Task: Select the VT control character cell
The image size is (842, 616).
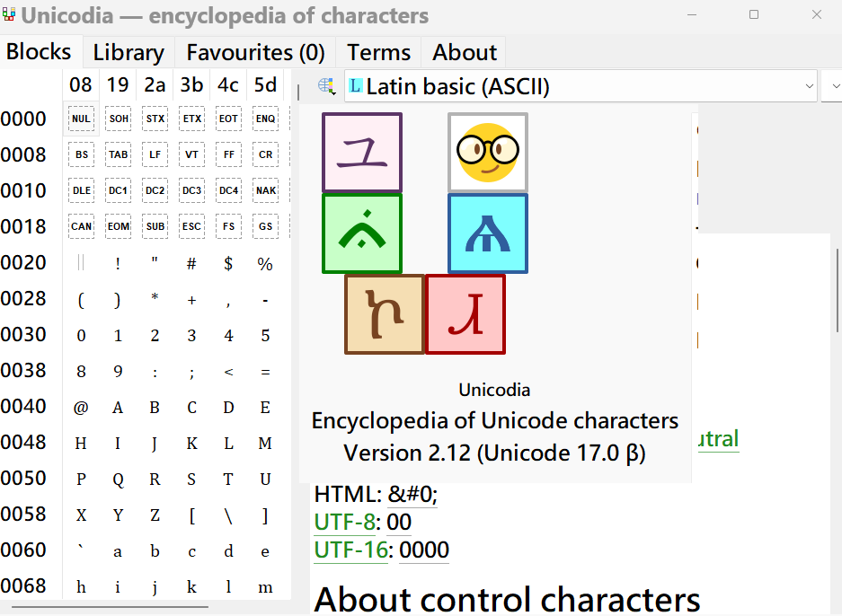Action: 191,154
